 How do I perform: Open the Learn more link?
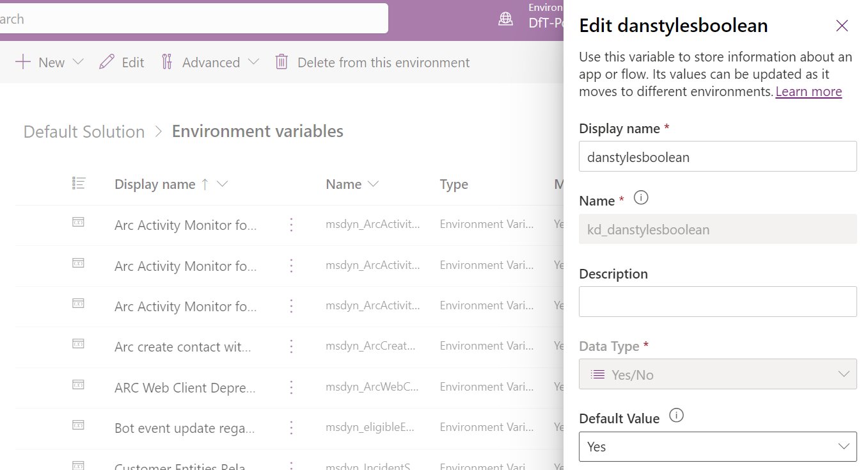pos(808,91)
